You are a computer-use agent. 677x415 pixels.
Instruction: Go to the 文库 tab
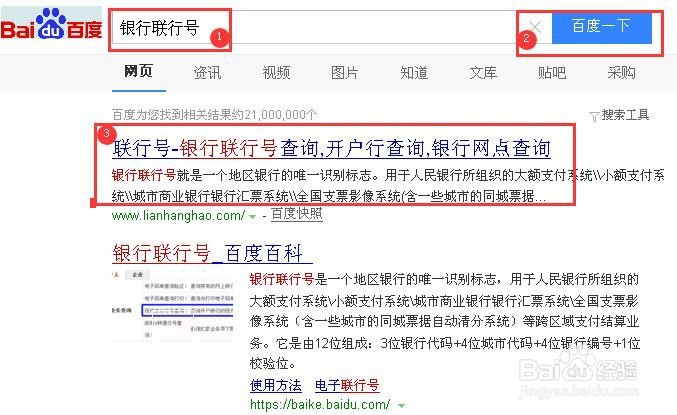[x=483, y=73]
